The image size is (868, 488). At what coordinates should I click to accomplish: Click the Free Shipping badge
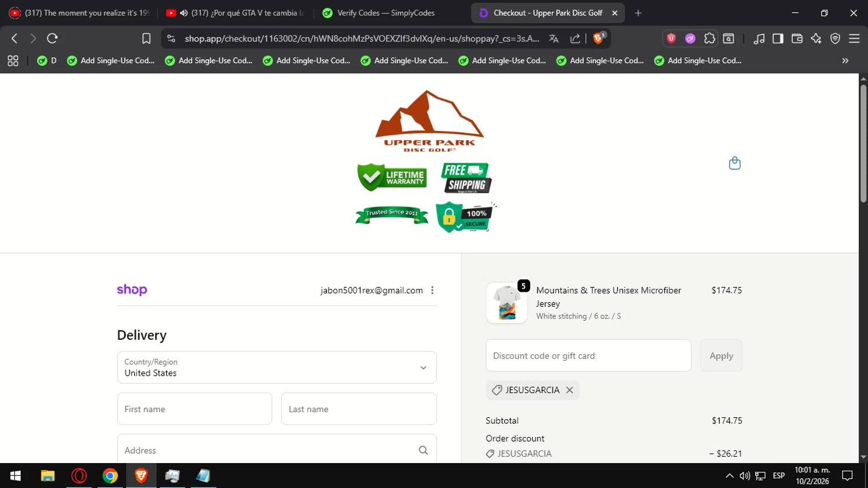[x=466, y=178]
